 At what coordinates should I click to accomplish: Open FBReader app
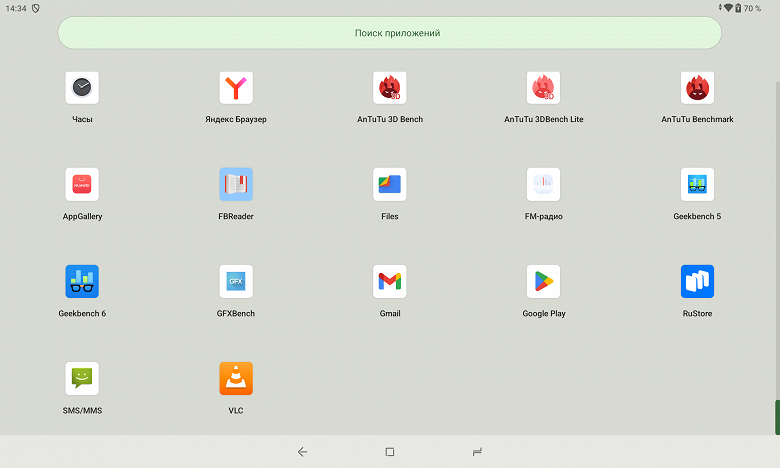pos(236,185)
